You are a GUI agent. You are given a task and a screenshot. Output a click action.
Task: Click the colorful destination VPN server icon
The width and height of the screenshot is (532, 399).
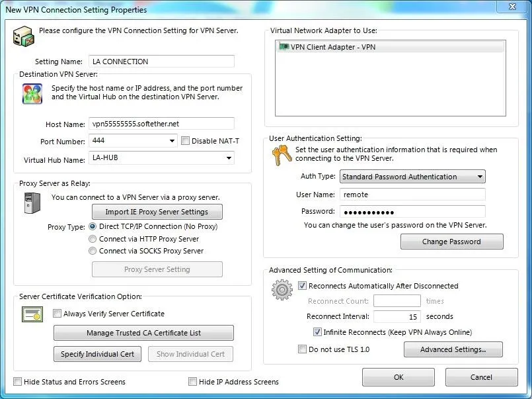click(x=32, y=94)
